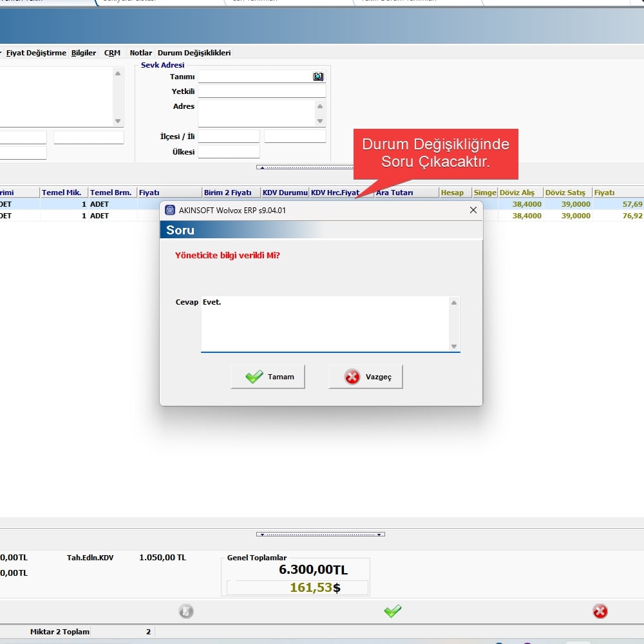Click the red cancel icon in bottom bar

click(600, 611)
